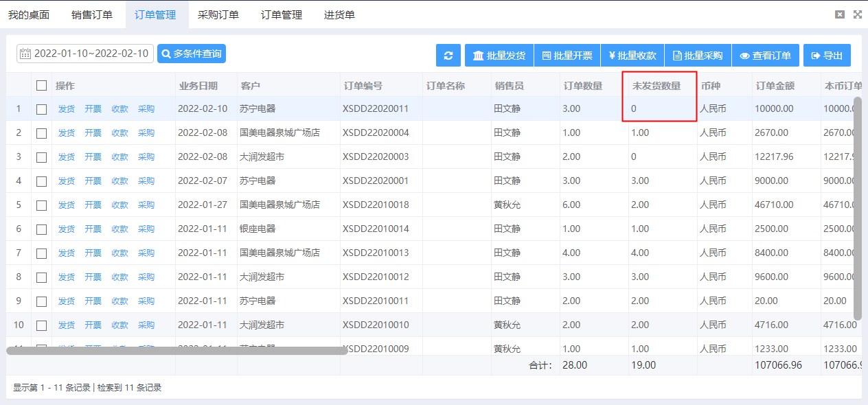Check the row for order XSDD22020001
868x405 pixels.
[x=42, y=181]
